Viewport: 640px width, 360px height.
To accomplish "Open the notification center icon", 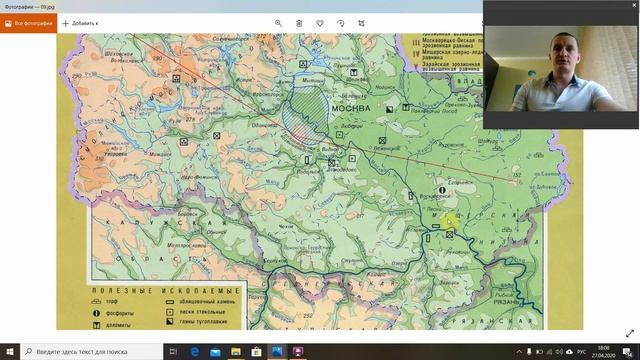I will (x=627, y=351).
